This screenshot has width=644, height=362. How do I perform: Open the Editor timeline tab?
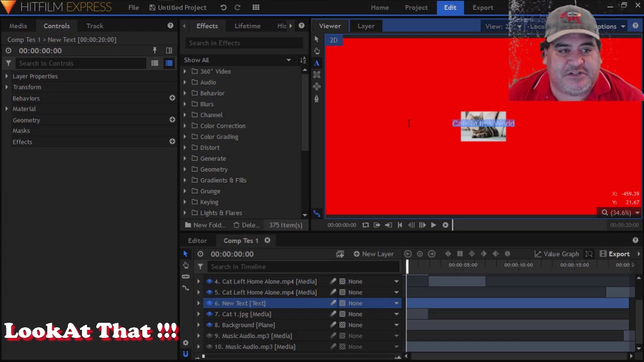click(x=197, y=240)
